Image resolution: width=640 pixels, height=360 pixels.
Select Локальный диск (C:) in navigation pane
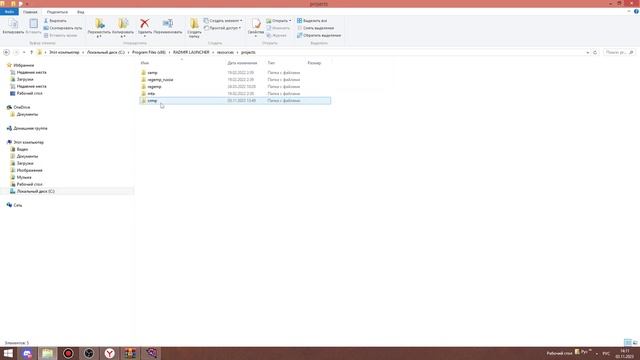[x=36, y=191]
